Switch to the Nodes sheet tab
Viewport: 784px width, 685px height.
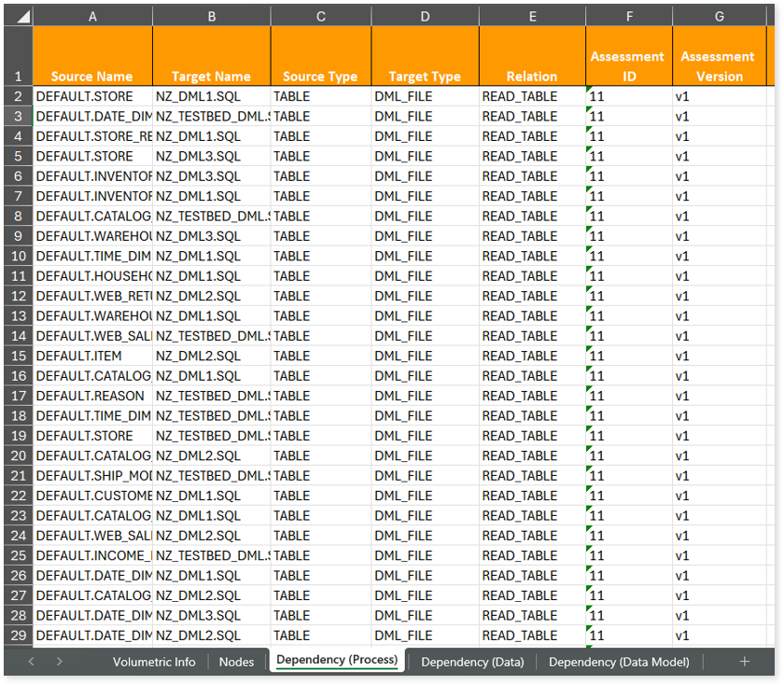click(236, 662)
